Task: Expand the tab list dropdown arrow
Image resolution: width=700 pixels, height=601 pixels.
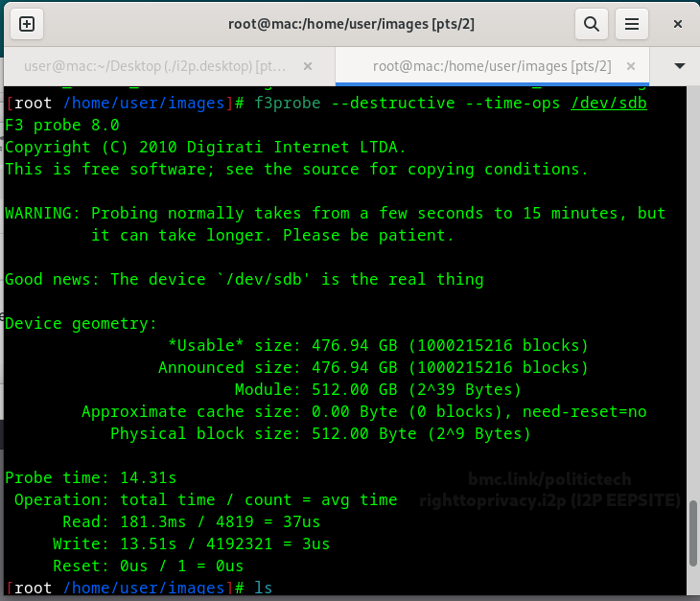Action: coord(680,66)
